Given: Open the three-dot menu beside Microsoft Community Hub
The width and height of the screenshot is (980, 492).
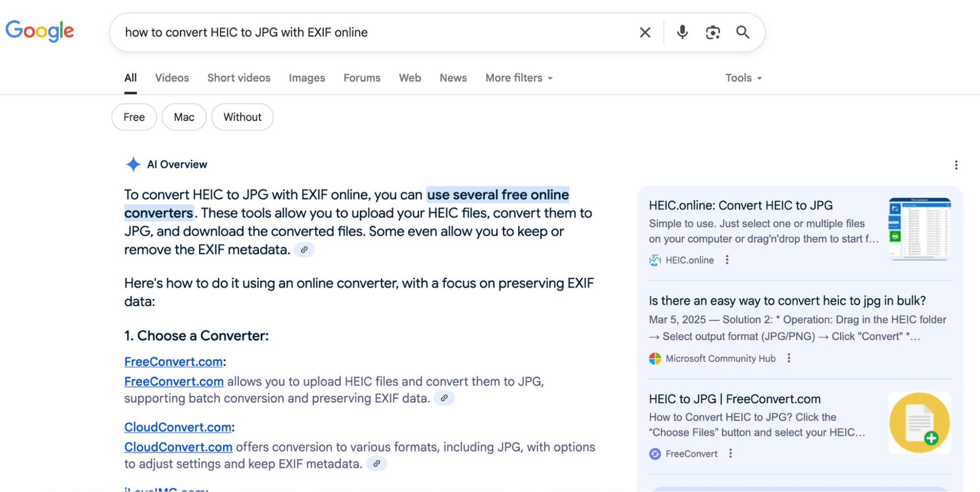Looking at the screenshot, I should (x=788, y=358).
